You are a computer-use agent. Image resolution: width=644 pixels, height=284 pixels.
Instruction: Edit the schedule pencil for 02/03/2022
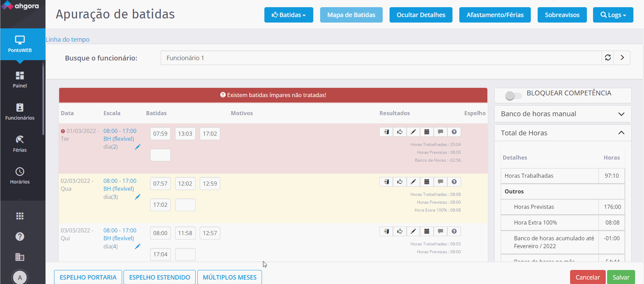pyautogui.click(x=137, y=197)
